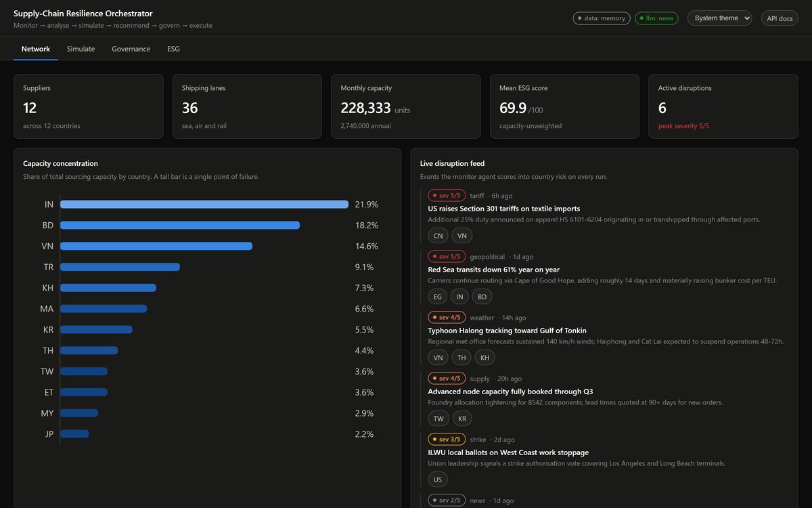
Task: Click the KH tag under Typhoon Halong
Action: click(484, 358)
